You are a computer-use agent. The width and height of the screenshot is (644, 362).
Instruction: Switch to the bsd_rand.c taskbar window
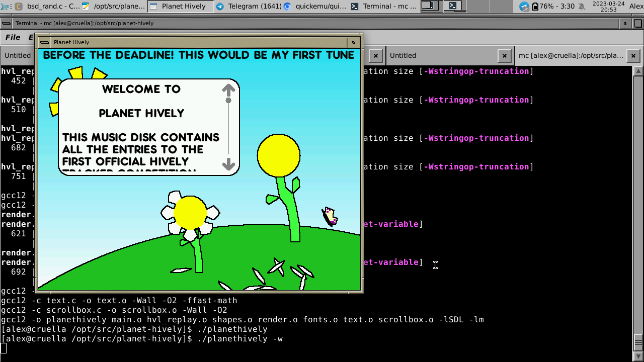click(47, 6)
